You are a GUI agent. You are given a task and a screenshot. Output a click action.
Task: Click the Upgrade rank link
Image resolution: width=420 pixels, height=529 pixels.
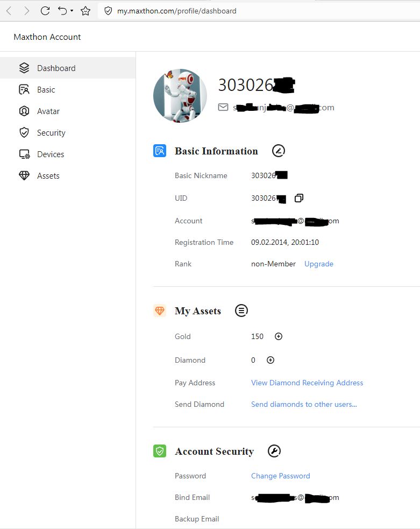[x=319, y=264]
